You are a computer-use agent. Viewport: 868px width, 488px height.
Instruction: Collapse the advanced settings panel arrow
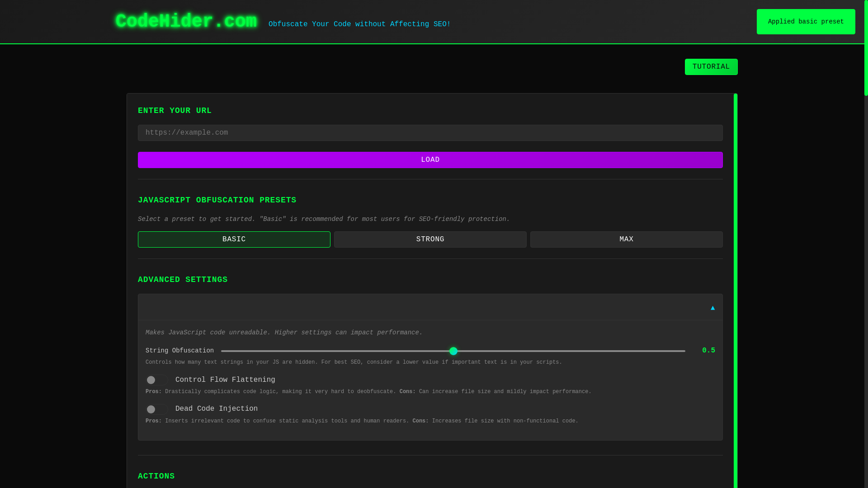point(712,308)
